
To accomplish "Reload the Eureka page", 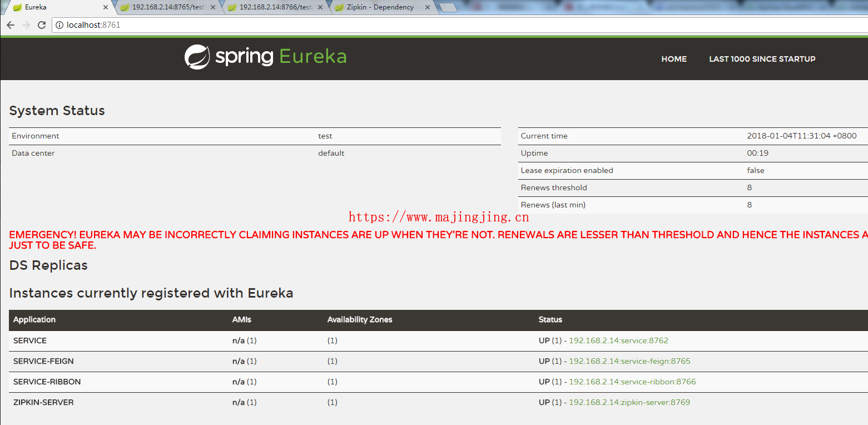I will 42,25.
